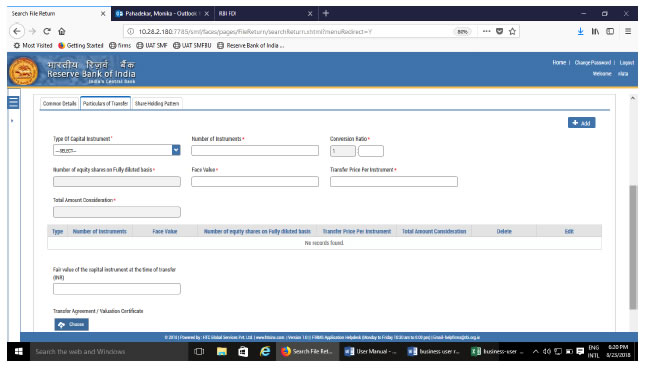Open the hamburger sidebar menu icon
This screenshot has width=649, height=368.
point(13,102)
